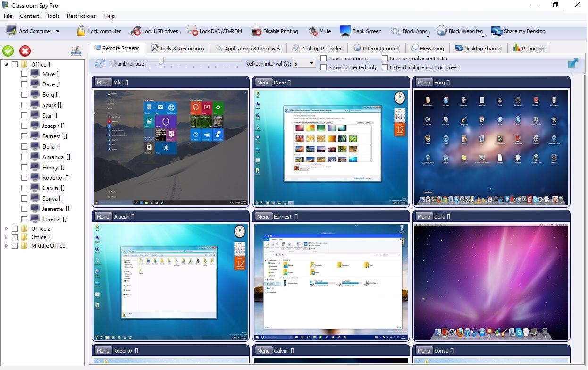Image resolution: width=588 pixels, height=370 pixels.
Task: Open the Restrictions menu
Action: (81, 16)
